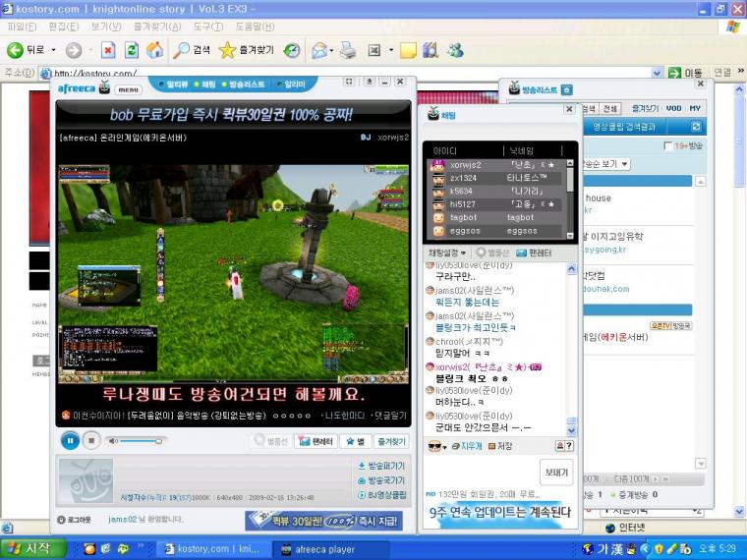Click 방송퍼가기 link

381,466
